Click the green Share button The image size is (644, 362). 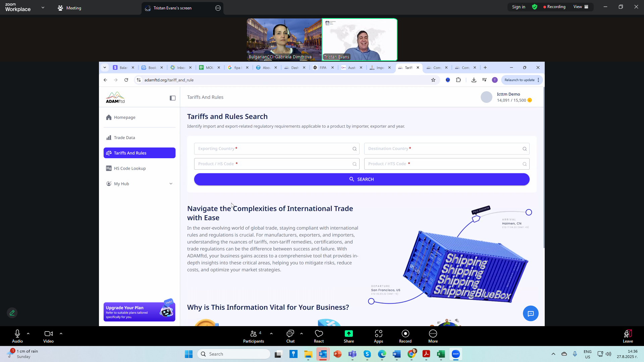tap(349, 336)
